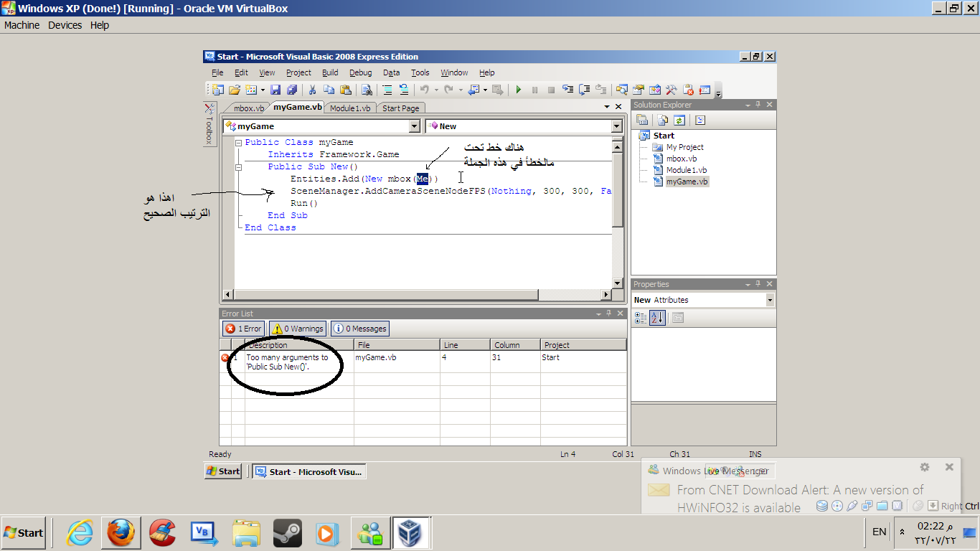This screenshot has width=980, height=551.
Task: Toggle auto-hide pin on Properties panel
Action: (x=758, y=284)
